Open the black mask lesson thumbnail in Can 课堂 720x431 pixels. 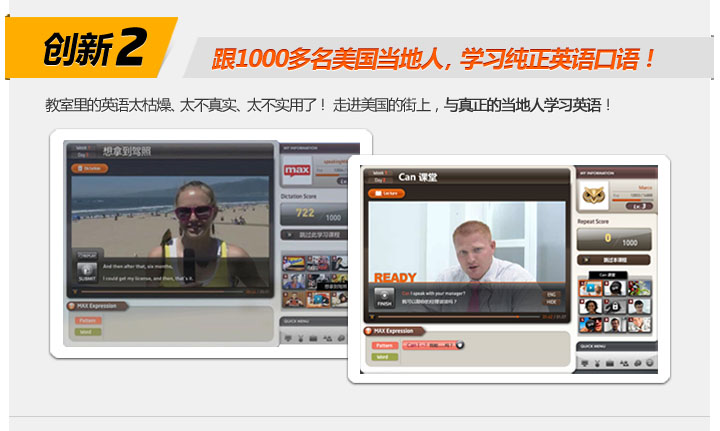(x=614, y=288)
